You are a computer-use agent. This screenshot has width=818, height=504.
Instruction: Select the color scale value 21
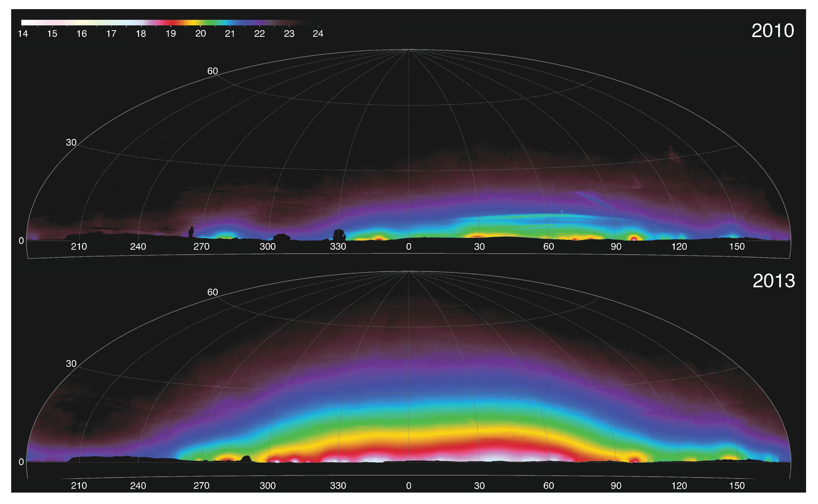[x=230, y=34]
